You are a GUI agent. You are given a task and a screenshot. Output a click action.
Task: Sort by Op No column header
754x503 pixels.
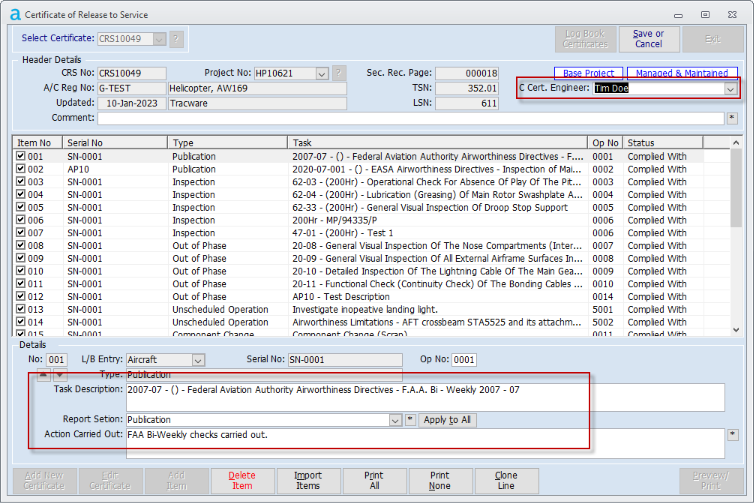605,143
